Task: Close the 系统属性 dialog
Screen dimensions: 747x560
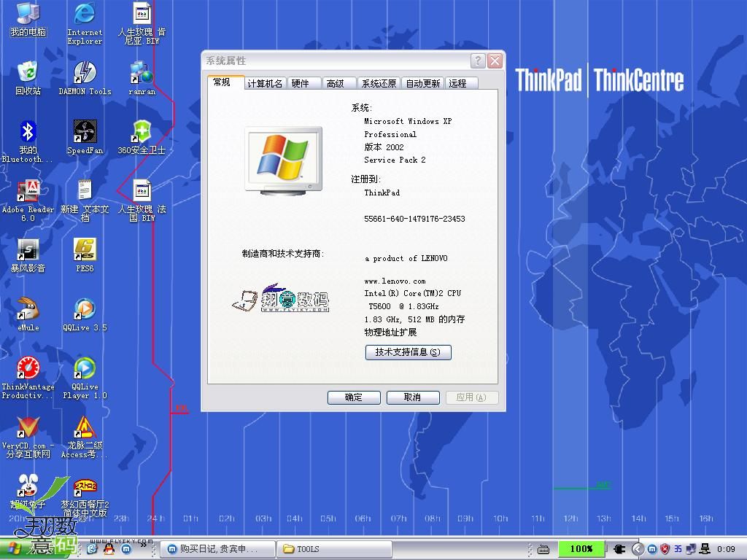Action: click(x=495, y=61)
